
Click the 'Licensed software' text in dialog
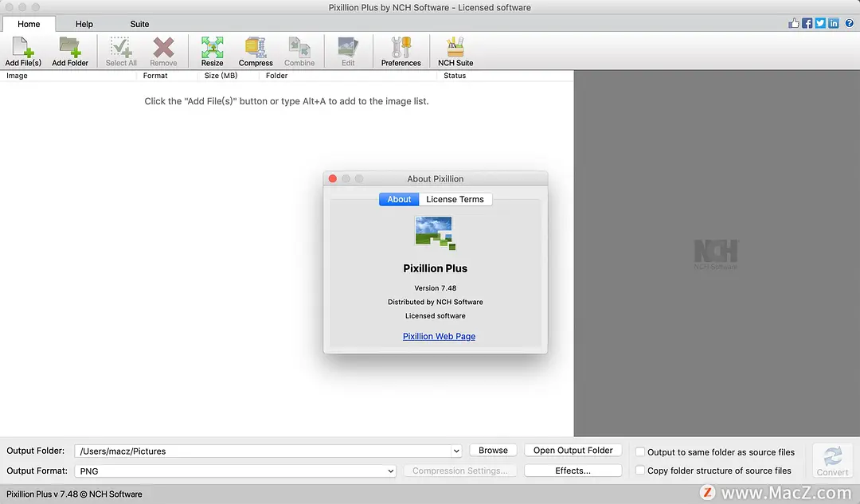point(436,316)
